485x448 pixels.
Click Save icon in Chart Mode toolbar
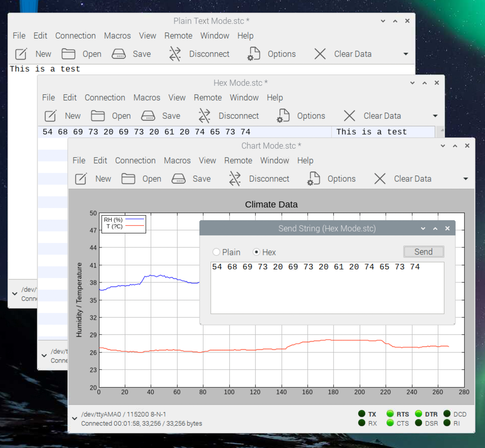tap(178, 179)
